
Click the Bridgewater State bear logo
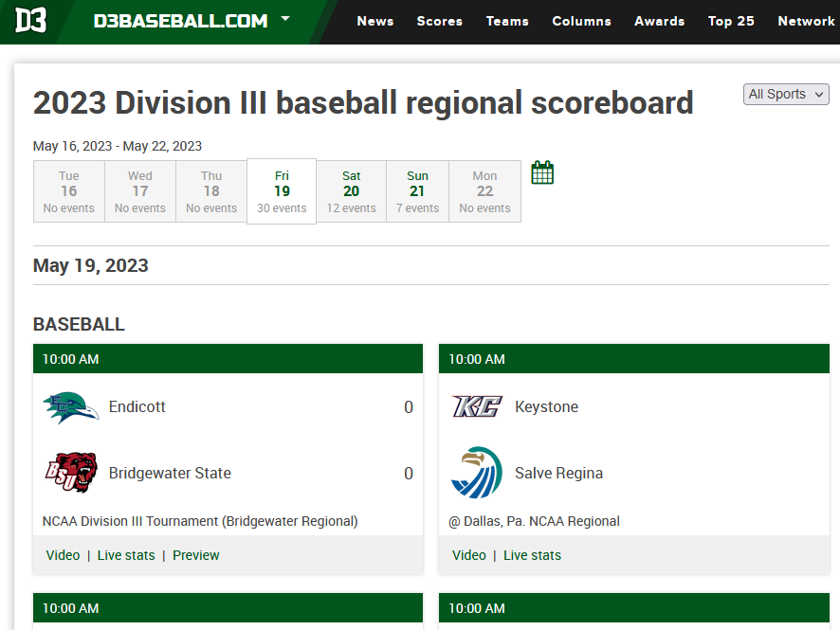71,473
